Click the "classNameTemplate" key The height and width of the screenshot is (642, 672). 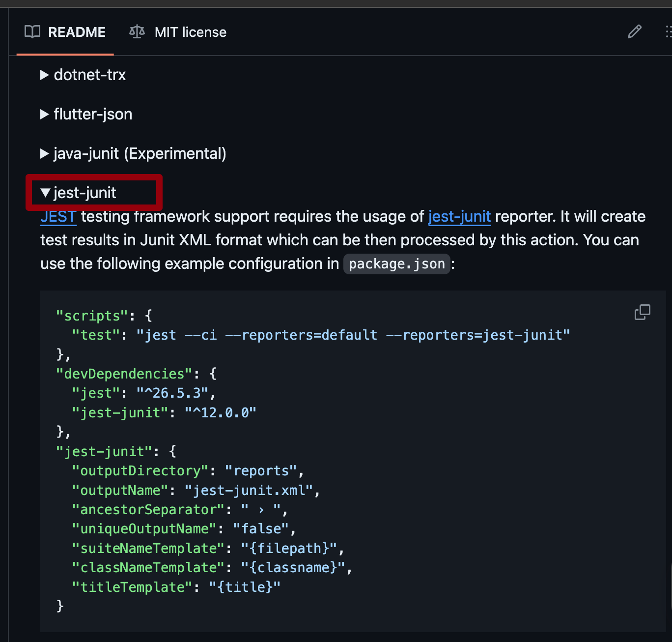pyautogui.click(x=148, y=567)
